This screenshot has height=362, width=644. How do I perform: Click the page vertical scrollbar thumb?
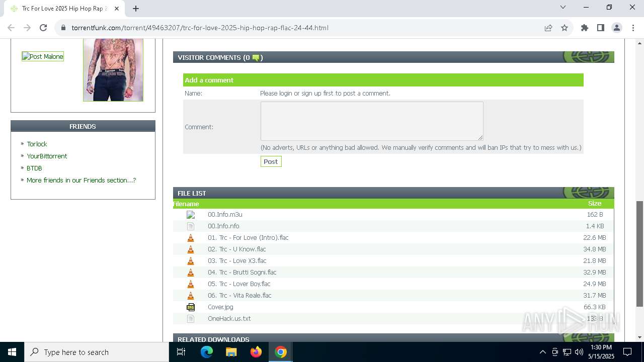[x=640, y=254]
